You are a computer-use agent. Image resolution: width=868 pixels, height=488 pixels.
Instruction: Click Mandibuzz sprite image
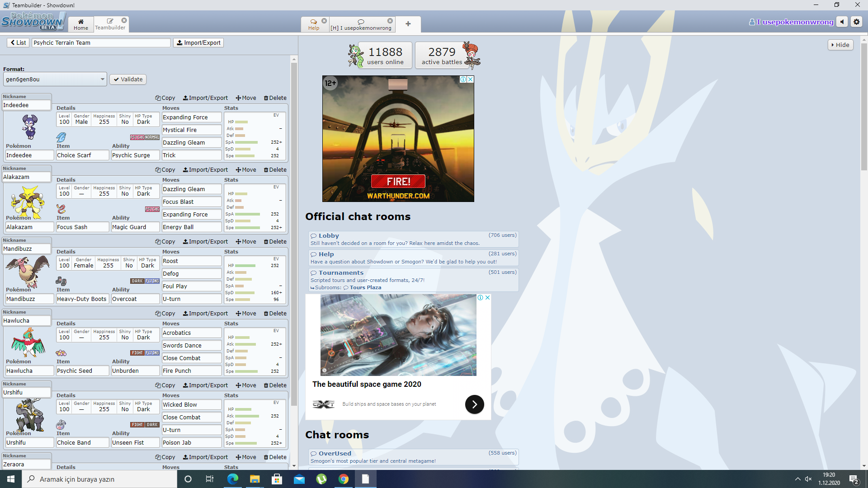click(x=27, y=272)
